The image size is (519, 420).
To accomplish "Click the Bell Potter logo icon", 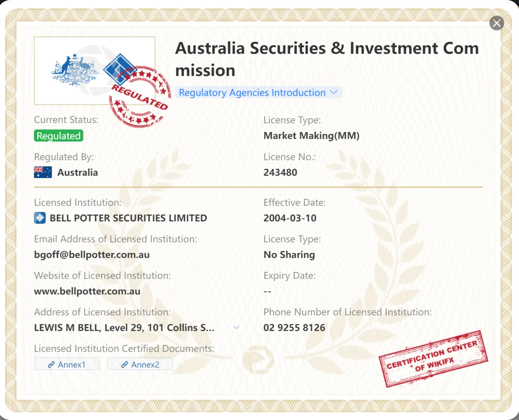I will 40,218.
